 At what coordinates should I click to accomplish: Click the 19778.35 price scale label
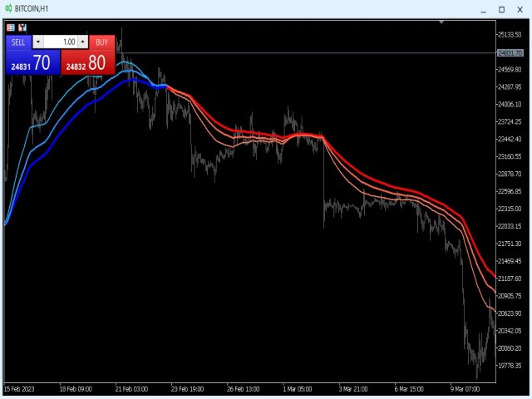[510, 366]
